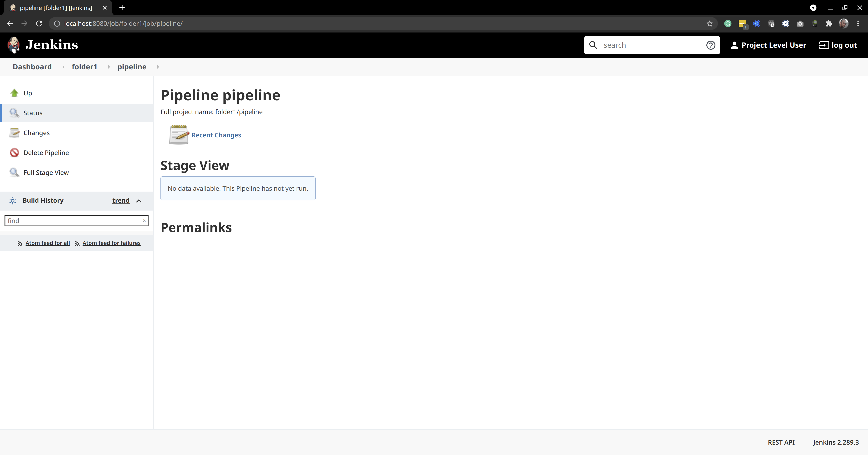Collapse the Build History section chevron

click(139, 201)
